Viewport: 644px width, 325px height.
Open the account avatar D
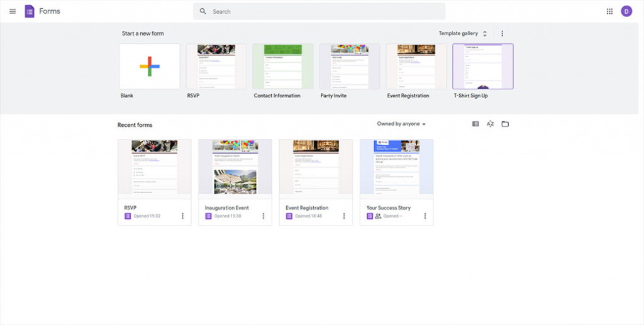coord(626,11)
